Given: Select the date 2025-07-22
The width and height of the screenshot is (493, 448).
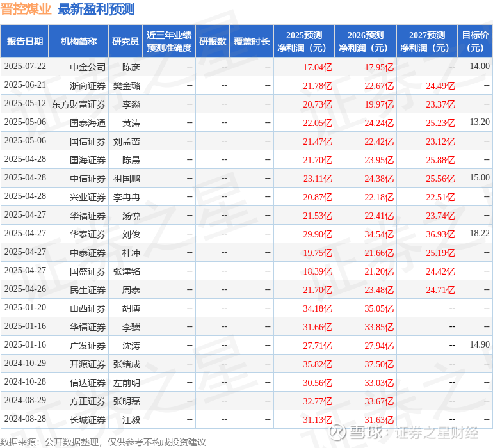Looking at the screenshot, I should 25,67.
